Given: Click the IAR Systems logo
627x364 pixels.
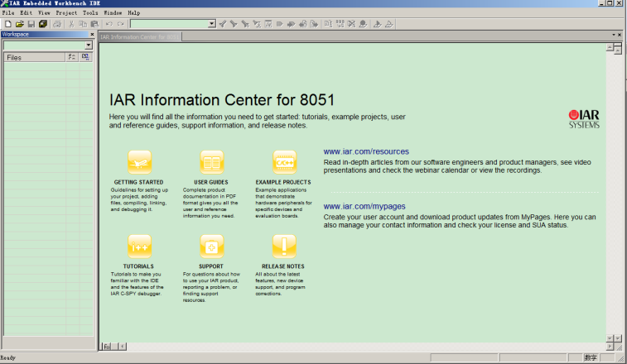Looking at the screenshot, I should [584, 119].
